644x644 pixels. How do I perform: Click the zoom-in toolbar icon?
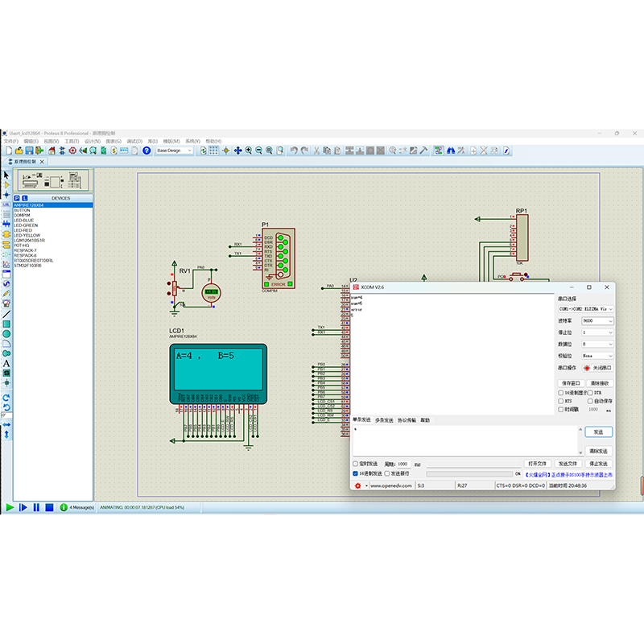click(x=246, y=151)
